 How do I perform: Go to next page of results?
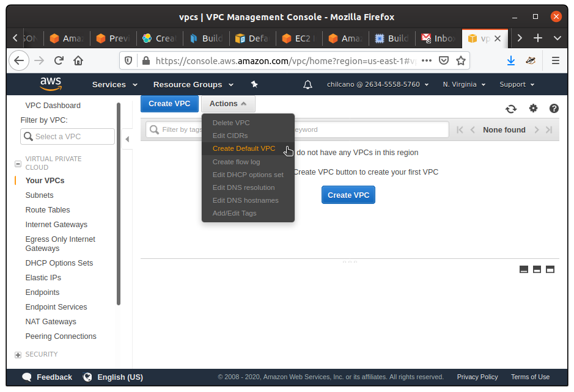(537, 130)
